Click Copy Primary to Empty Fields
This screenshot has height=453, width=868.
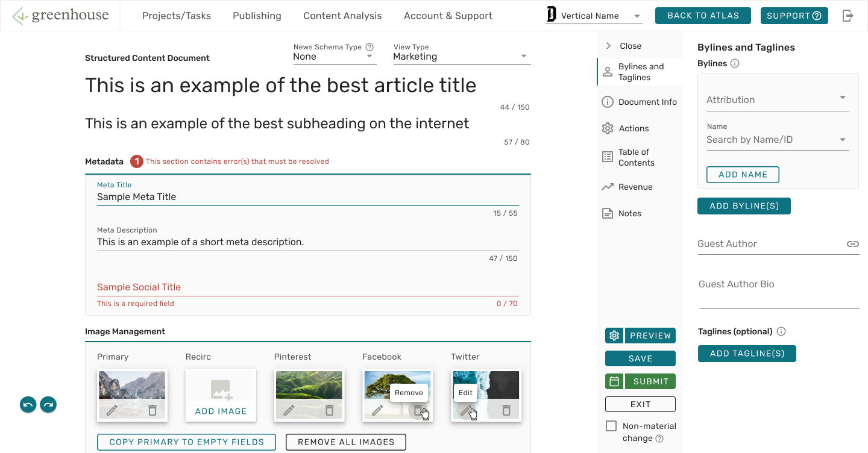coord(186,442)
